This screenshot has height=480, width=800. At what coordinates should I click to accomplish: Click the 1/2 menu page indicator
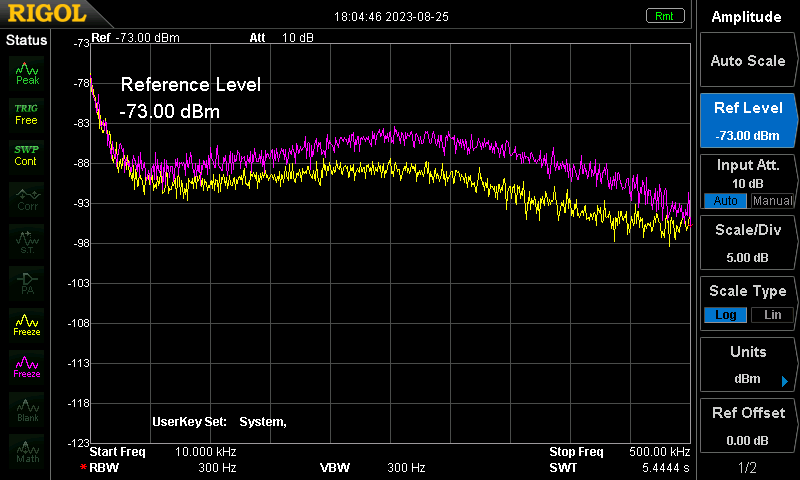tap(747, 467)
